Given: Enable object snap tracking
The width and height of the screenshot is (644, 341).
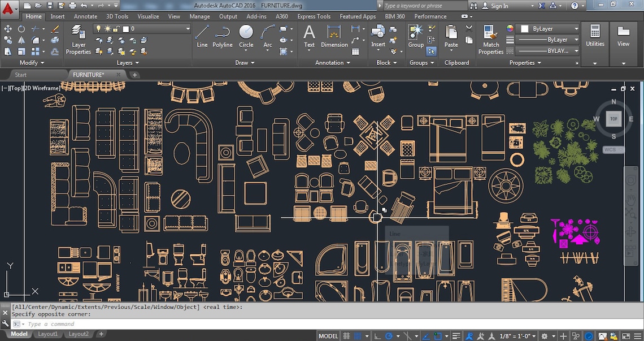Looking at the screenshot, I should click(425, 335).
